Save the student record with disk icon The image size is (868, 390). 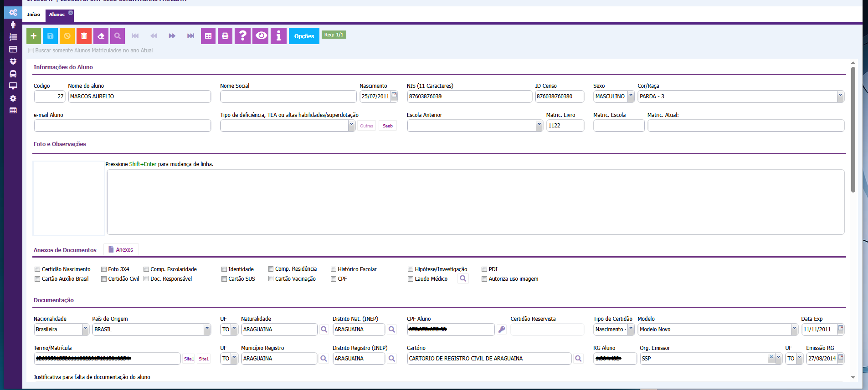click(50, 36)
